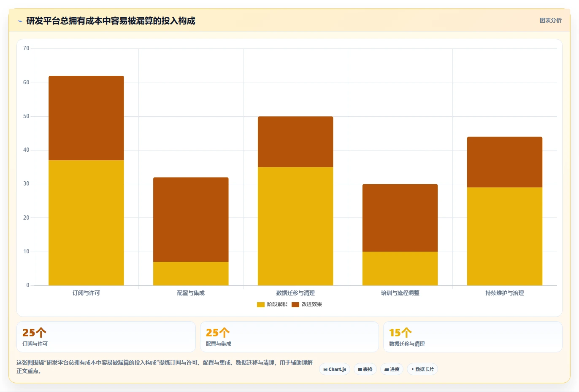Viewport: 579px width, 392px height.
Task: Click the description text starting 这张图围绕
Action: 165,367
